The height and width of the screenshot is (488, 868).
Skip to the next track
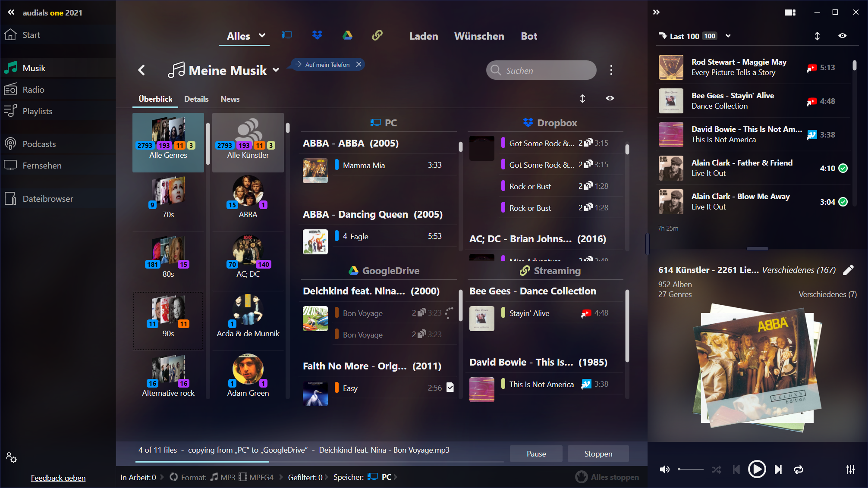click(778, 469)
